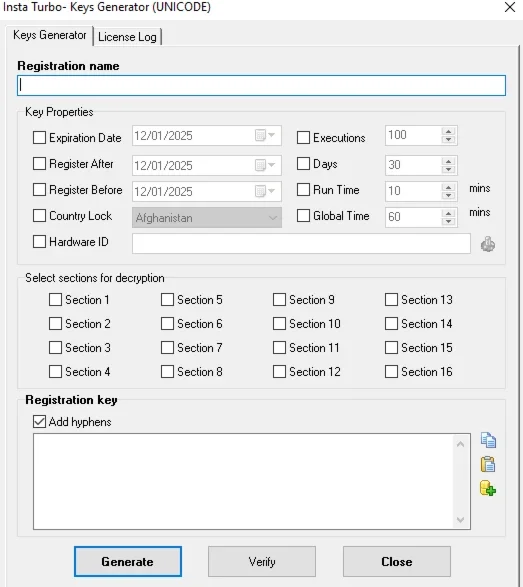Click the Run Time value field showing 10
Viewport: 523px width, 587px height.
click(x=413, y=191)
